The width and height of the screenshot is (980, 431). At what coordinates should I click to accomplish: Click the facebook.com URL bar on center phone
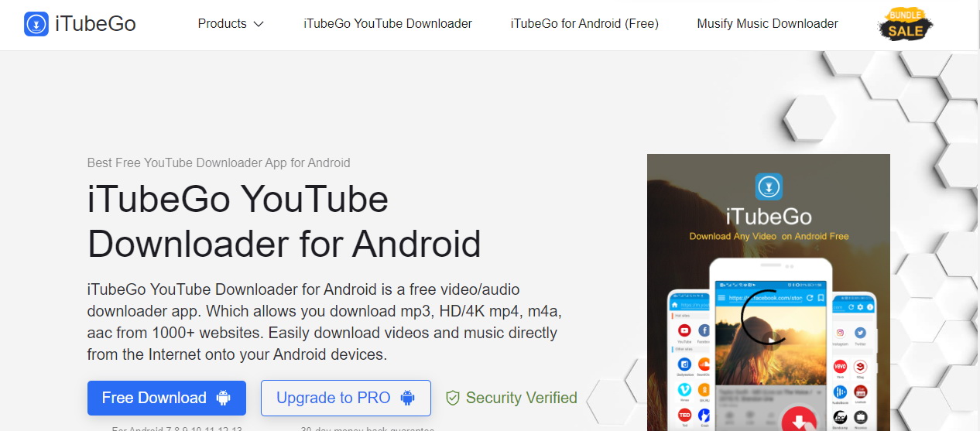(x=765, y=298)
